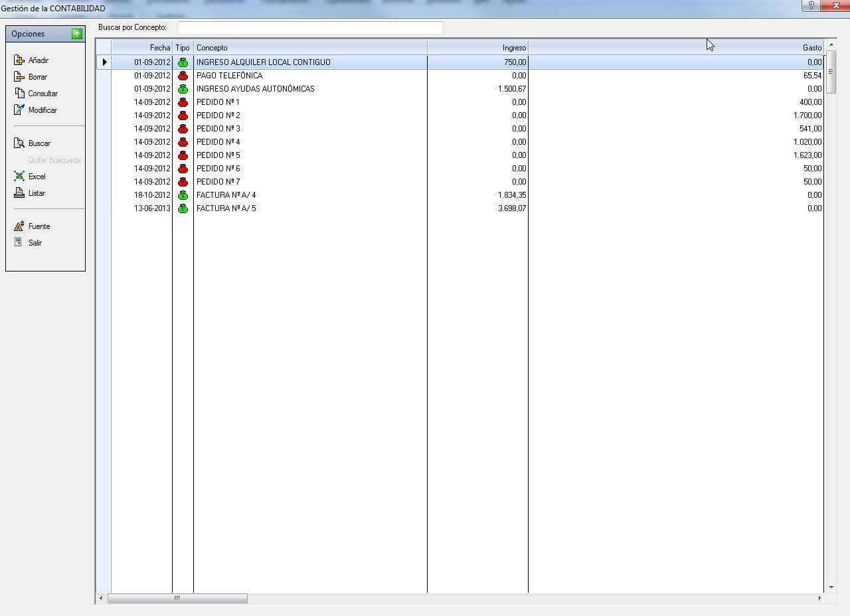Click the Modificar edit icon
The image size is (850, 616).
[x=19, y=110]
